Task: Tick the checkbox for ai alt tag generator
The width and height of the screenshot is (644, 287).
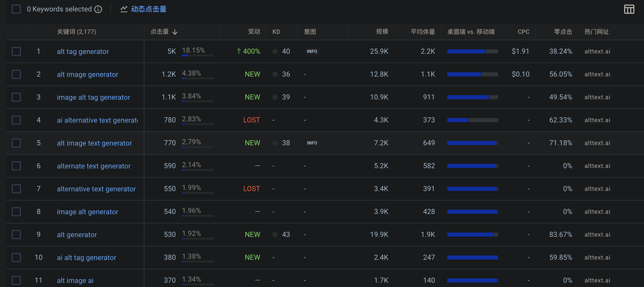Action: click(x=16, y=257)
